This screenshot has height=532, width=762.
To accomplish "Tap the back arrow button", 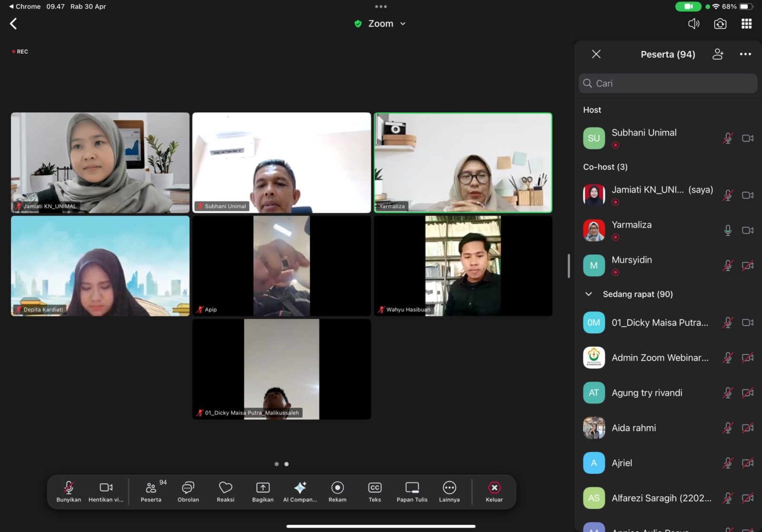I will (x=14, y=24).
